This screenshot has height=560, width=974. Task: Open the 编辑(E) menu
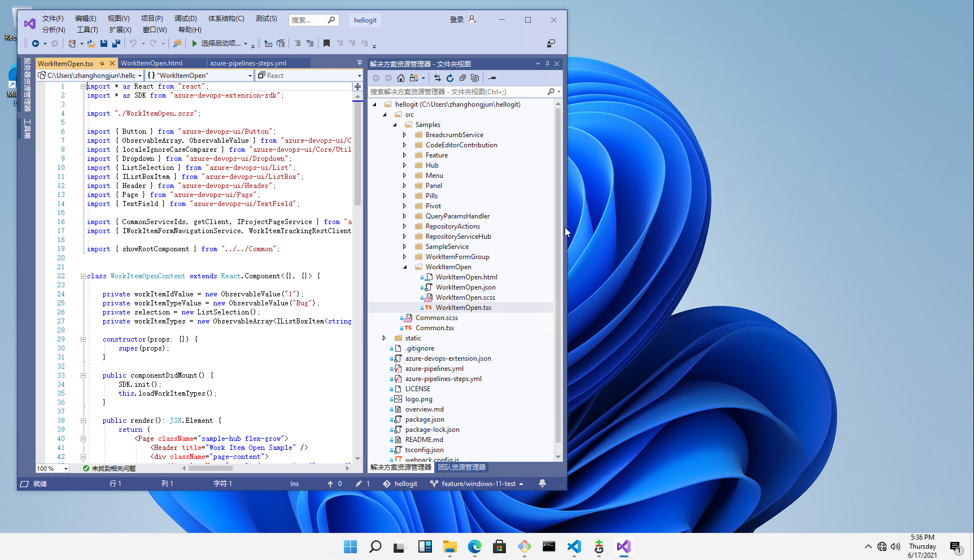85,19
